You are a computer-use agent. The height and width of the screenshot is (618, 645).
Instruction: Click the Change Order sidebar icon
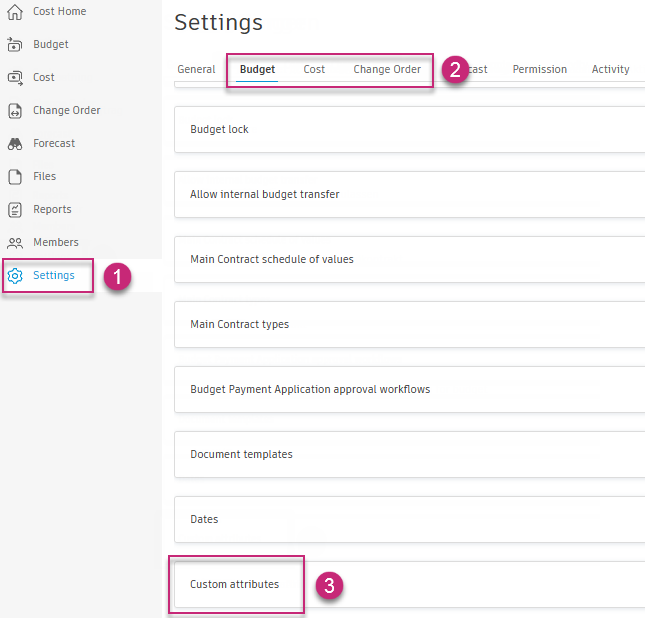pyautogui.click(x=15, y=111)
